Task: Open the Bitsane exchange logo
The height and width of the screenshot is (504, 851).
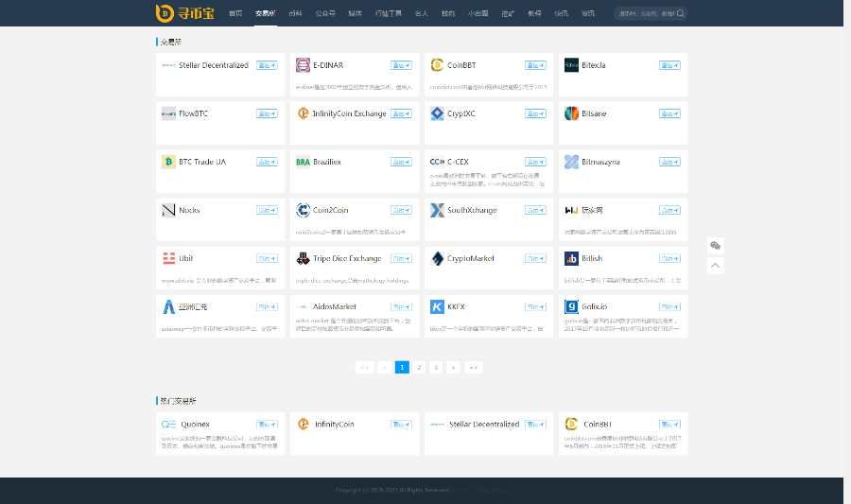Action: (571, 113)
